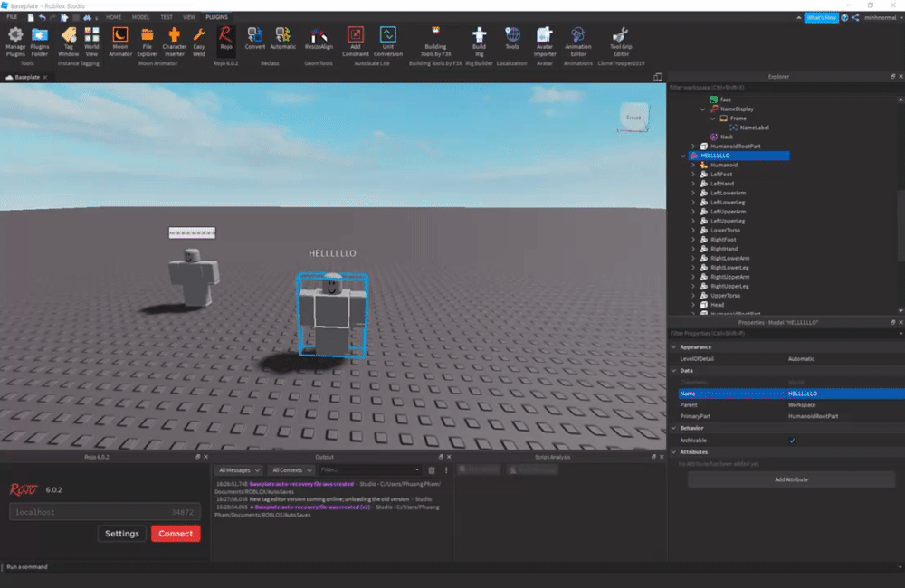
Task: Toggle the World View plugin
Action: click(x=91, y=42)
